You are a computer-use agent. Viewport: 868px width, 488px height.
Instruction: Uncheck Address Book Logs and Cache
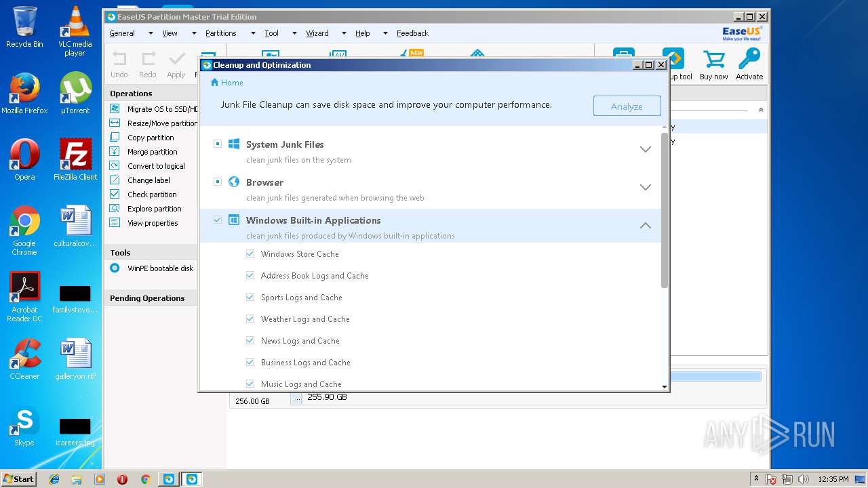pyautogui.click(x=250, y=275)
